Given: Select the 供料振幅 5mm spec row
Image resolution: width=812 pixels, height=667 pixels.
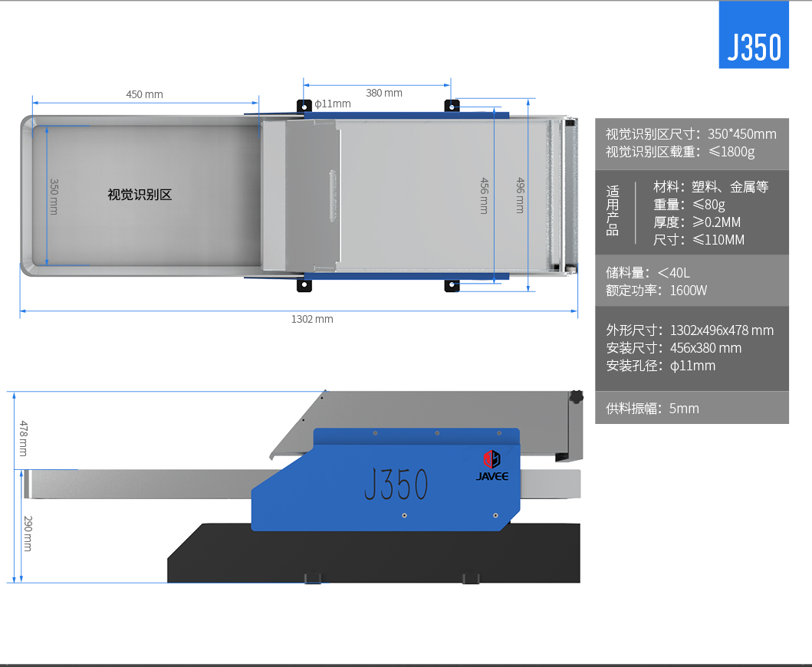Looking at the screenshot, I should 653,409.
